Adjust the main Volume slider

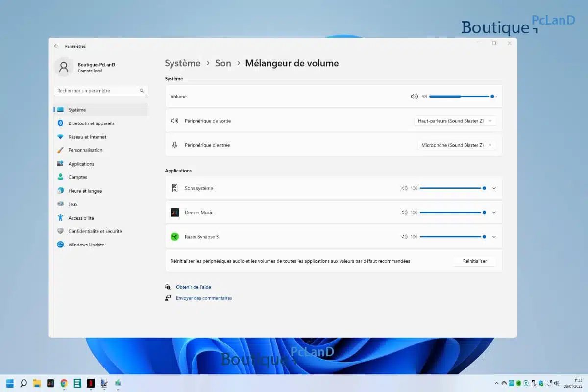(461, 97)
